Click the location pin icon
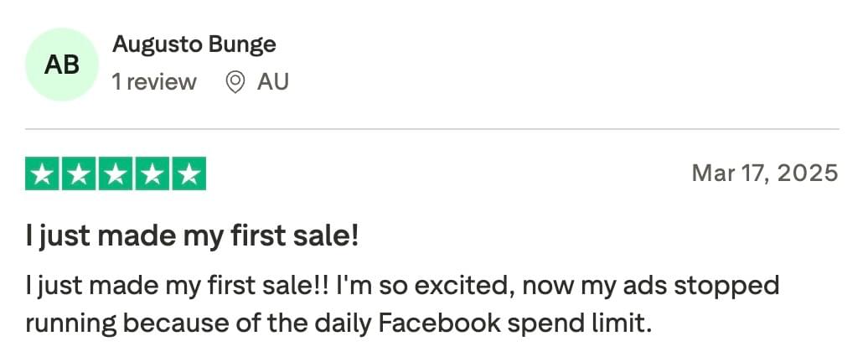This screenshot has height=357, width=868. tap(235, 82)
